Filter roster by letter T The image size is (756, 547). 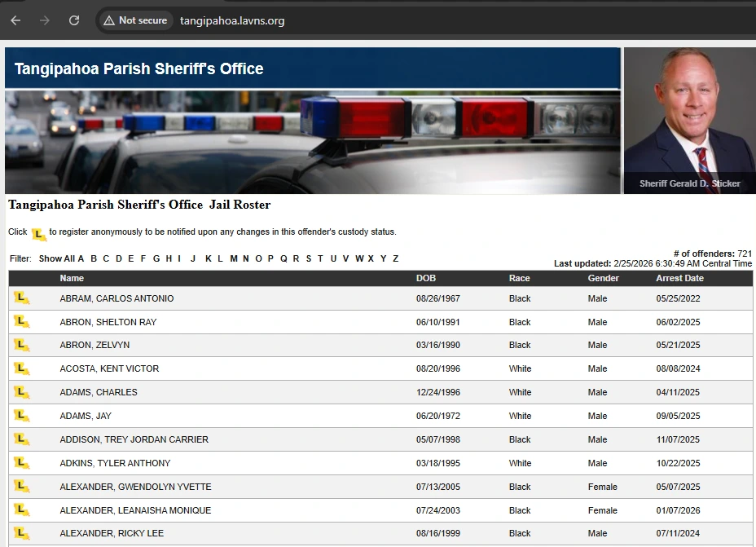point(320,258)
